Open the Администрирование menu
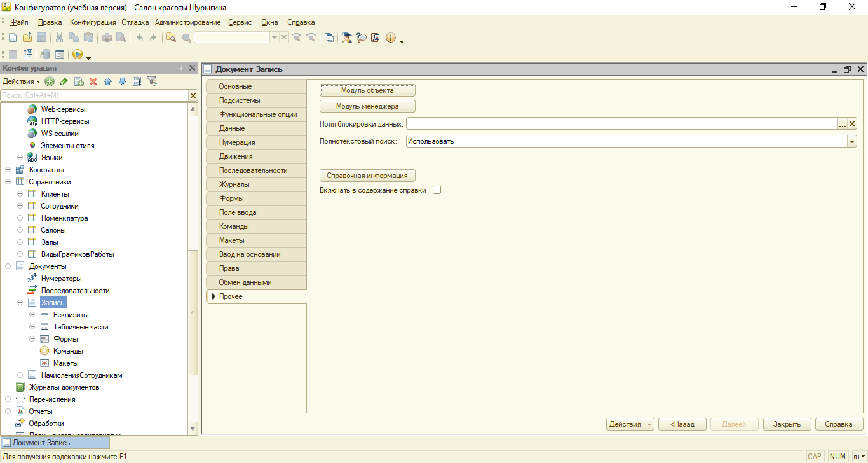 187,22
